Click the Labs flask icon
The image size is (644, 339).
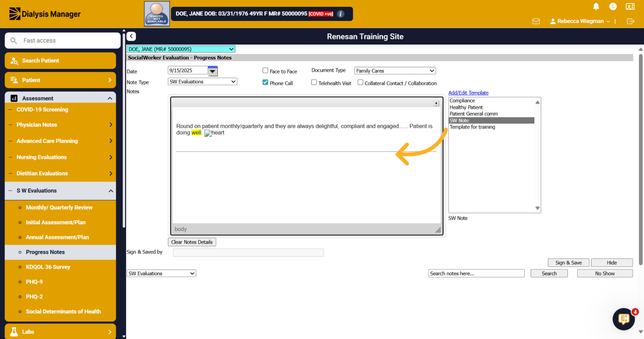(x=14, y=331)
